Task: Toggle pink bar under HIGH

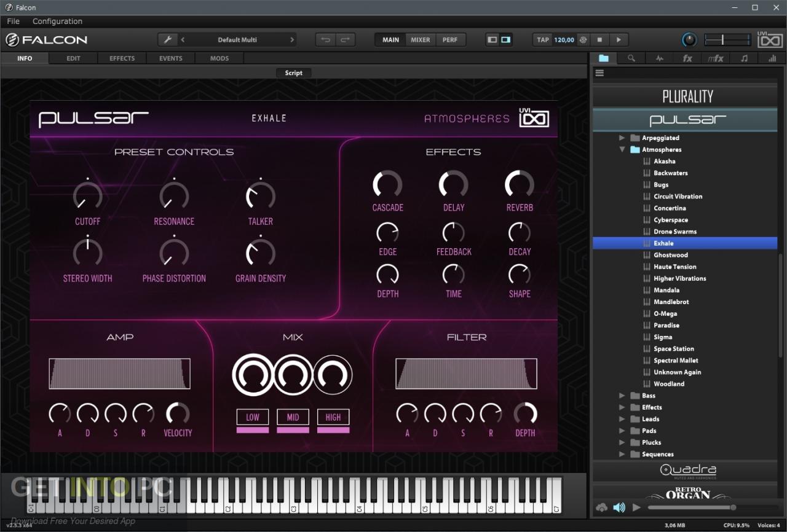Action: pos(333,430)
